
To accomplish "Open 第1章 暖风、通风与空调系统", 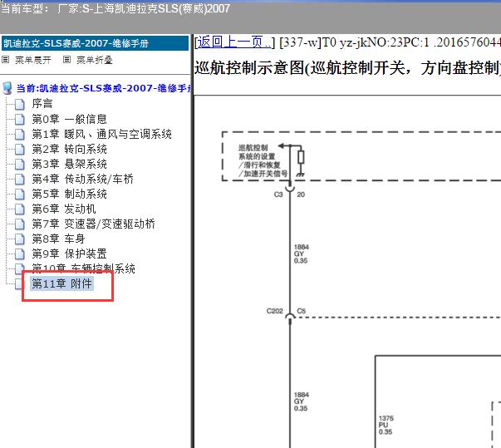I will [101, 134].
